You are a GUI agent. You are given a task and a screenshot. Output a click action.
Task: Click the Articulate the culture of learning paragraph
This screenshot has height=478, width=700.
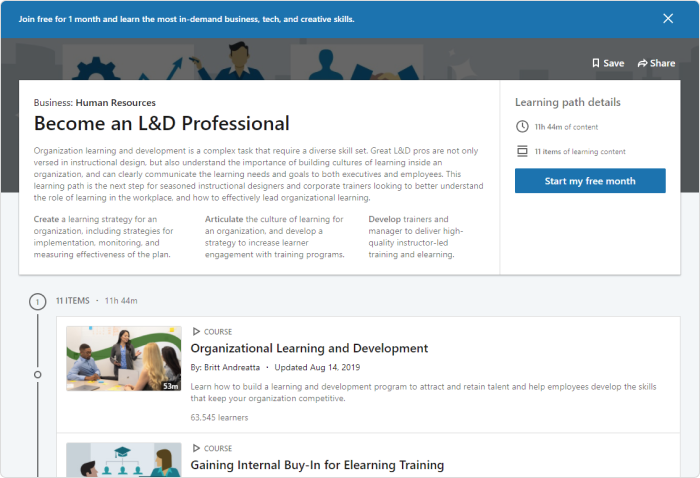(x=275, y=237)
